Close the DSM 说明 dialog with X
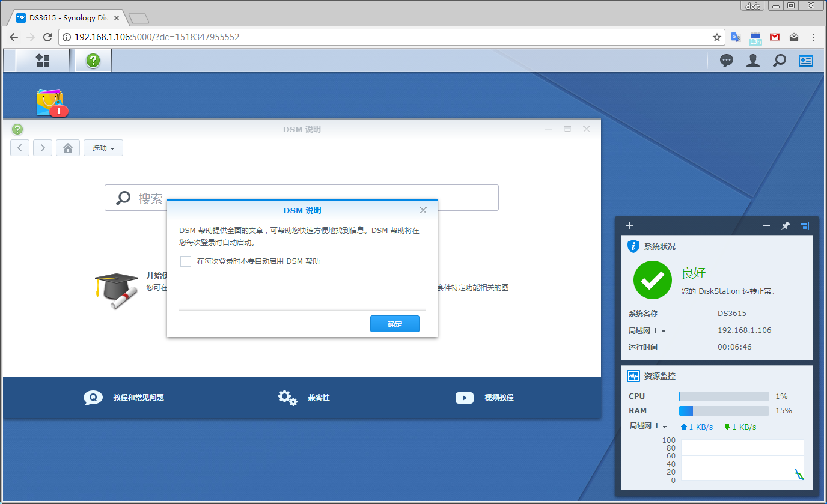 (x=423, y=210)
